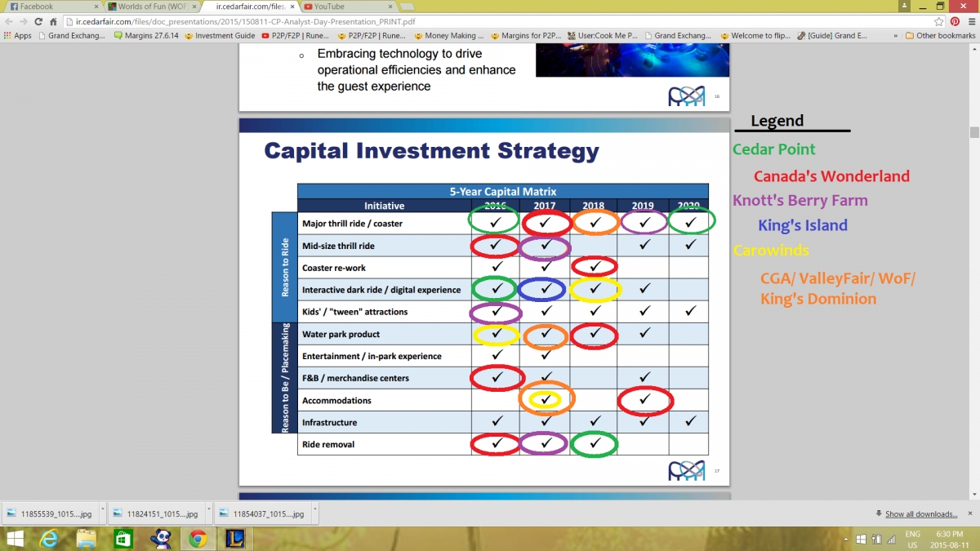Open the Pinterest extension button
The width and height of the screenshot is (980, 551).
tap(955, 21)
